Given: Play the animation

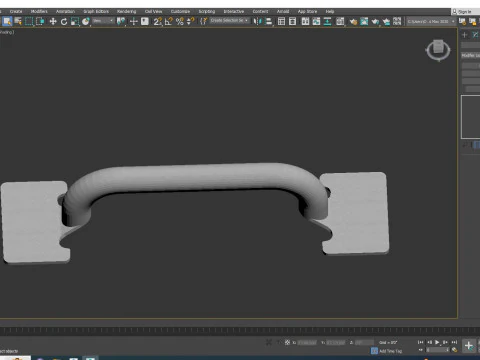Looking at the screenshot, I should [437, 342].
